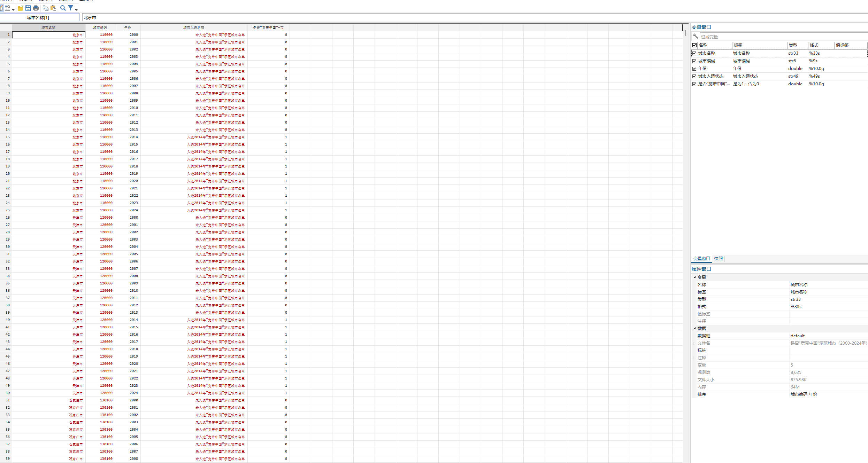The height and width of the screenshot is (463, 868).
Task: Collapse the 变量 section in properties
Action: tap(694, 277)
